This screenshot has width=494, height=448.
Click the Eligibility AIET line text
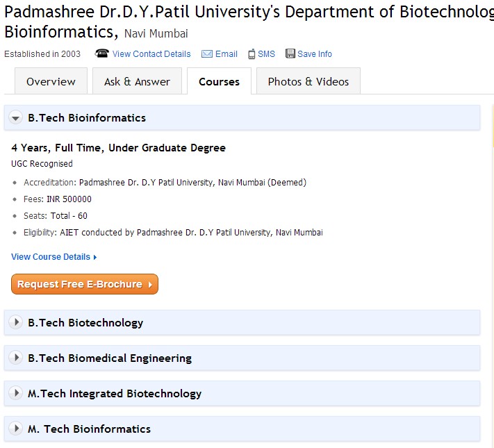173,233
